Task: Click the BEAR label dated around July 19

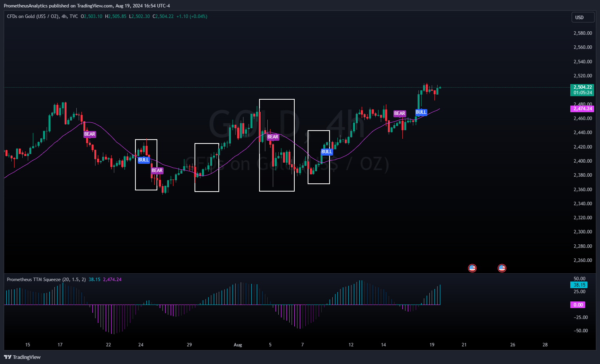Action: (x=90, y=134)
